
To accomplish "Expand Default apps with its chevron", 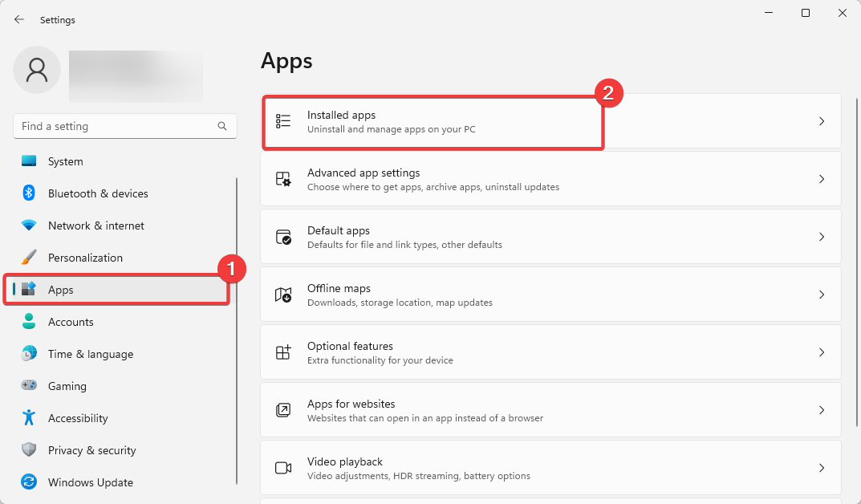I will coord(822,237).
